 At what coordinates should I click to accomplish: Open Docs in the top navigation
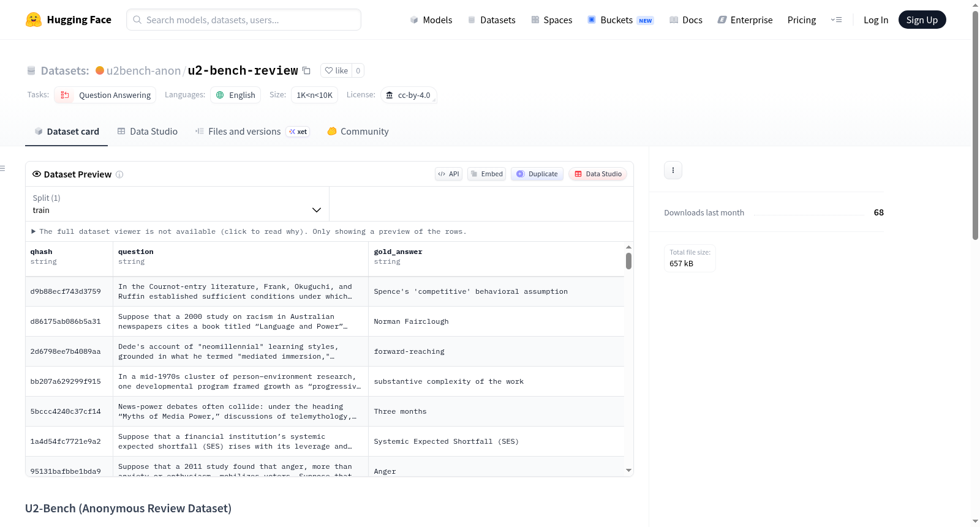coord(686,20)
